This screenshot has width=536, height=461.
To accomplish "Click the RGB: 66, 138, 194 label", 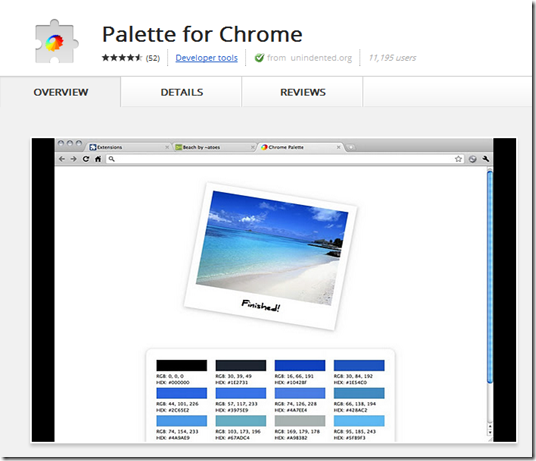I will (354, 404).
